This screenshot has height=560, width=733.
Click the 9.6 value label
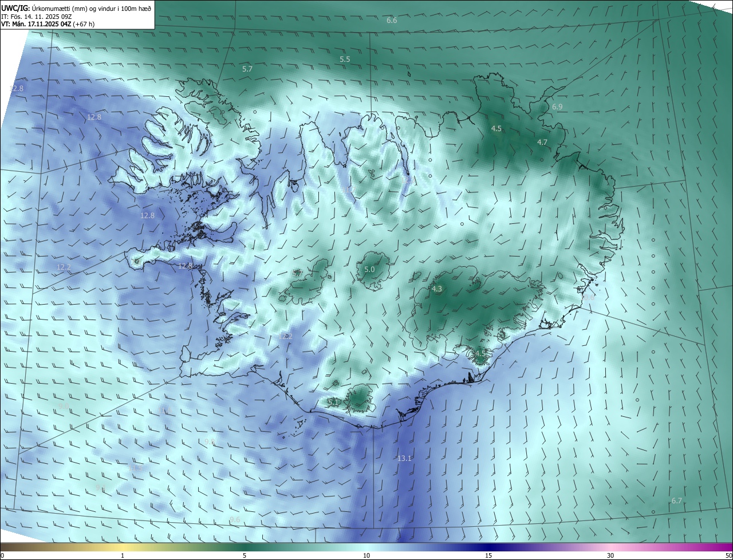click(x=235, y=519)
